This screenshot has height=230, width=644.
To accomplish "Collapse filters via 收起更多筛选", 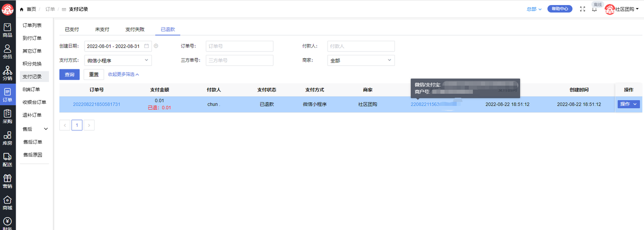I will tap(123, 74).
